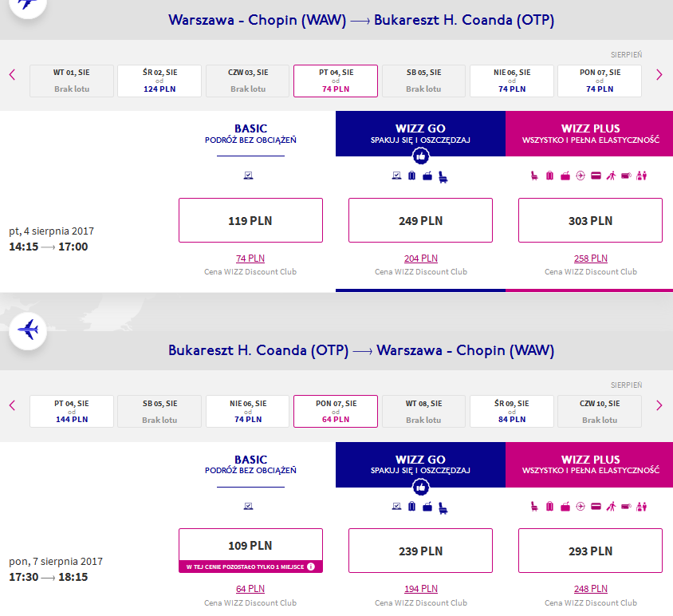Show earlier dates for the Bukareszt to Warszawa flight
Viewport: 673px width, 616px height.
[x=12, y=405]
